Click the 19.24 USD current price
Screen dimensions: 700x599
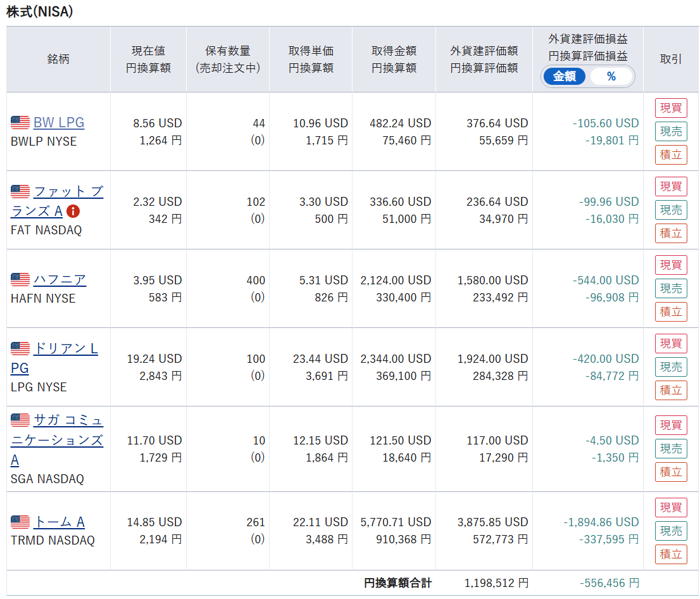[x=154, y=358]
